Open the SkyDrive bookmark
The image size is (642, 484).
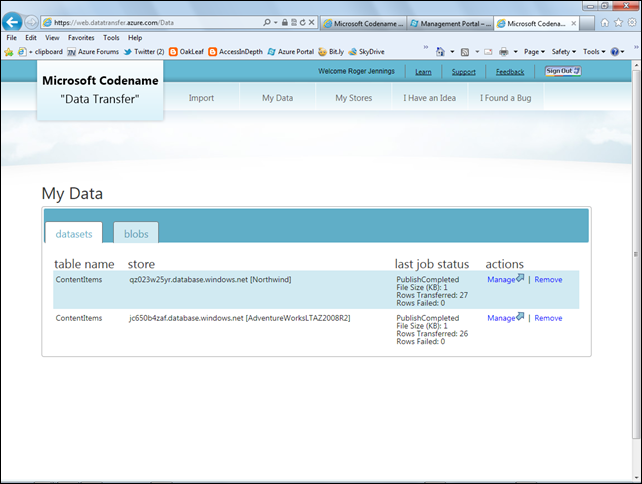[366, 52]
